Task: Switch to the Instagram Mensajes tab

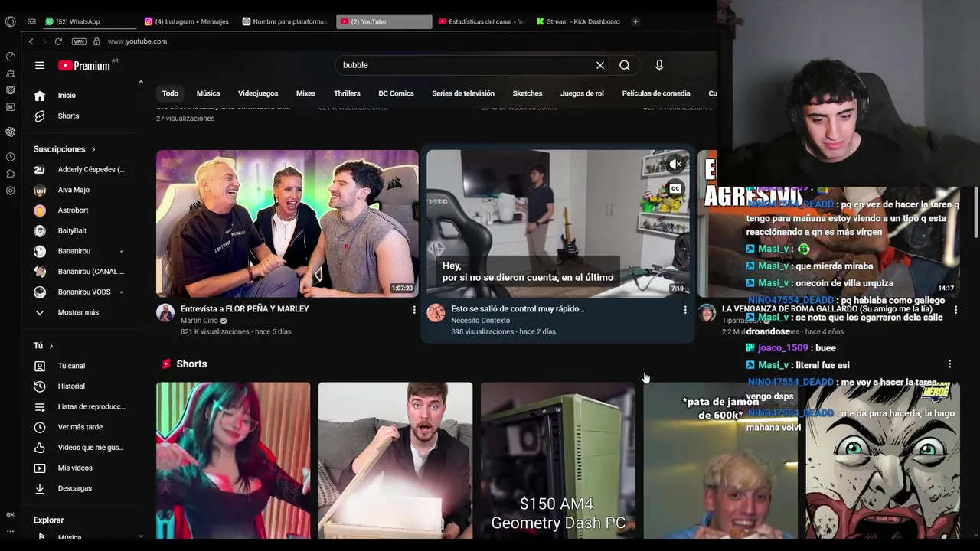Action: point(189,21)
